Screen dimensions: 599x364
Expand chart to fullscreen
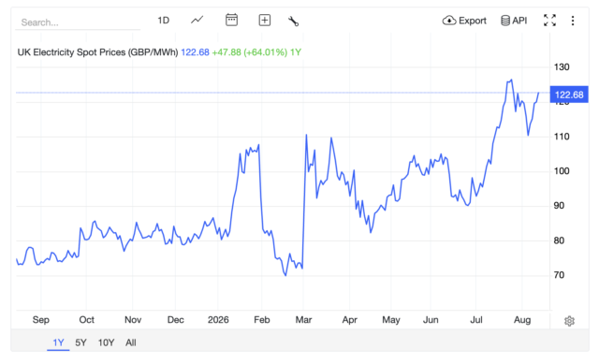(x=549, y=21)
